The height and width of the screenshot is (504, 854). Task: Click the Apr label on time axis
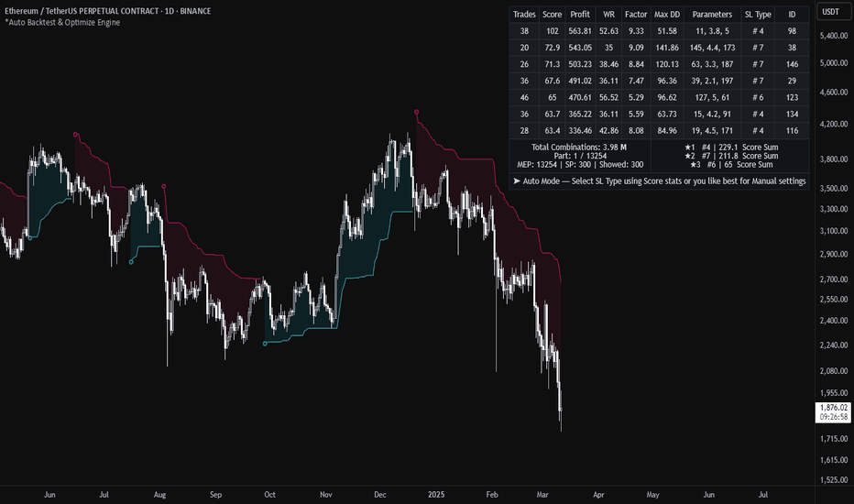(x=598, y=495)
